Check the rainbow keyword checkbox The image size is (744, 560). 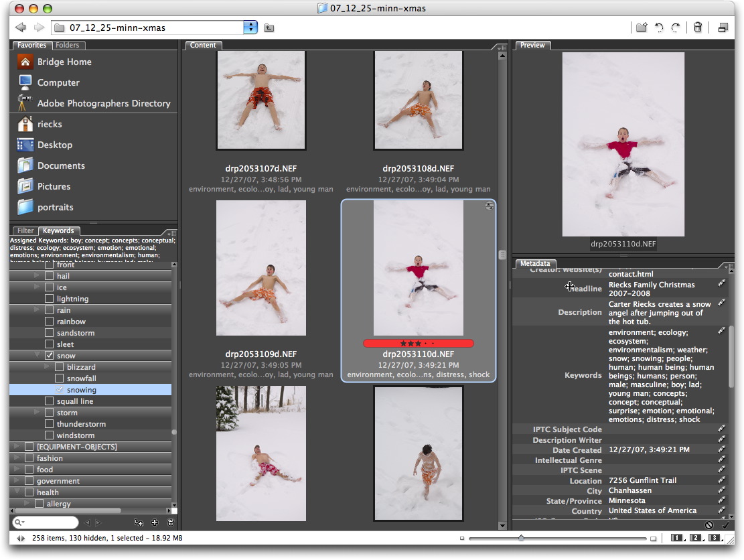(49, 322)
